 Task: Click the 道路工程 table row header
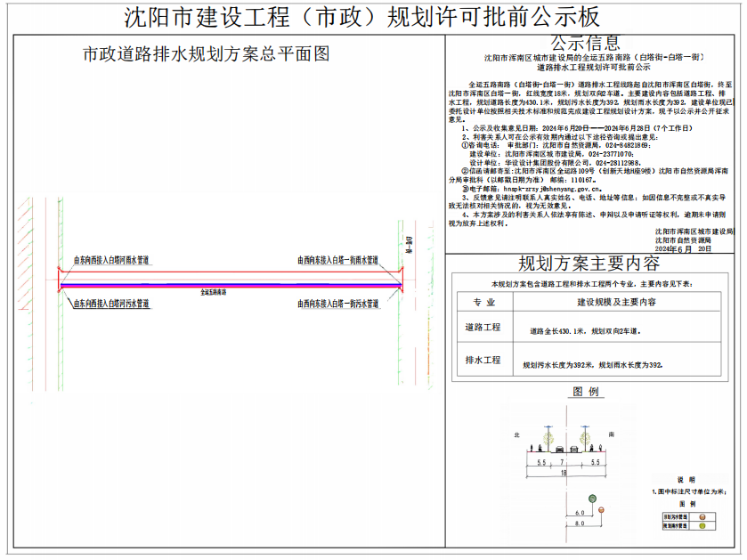click(483, 329)
